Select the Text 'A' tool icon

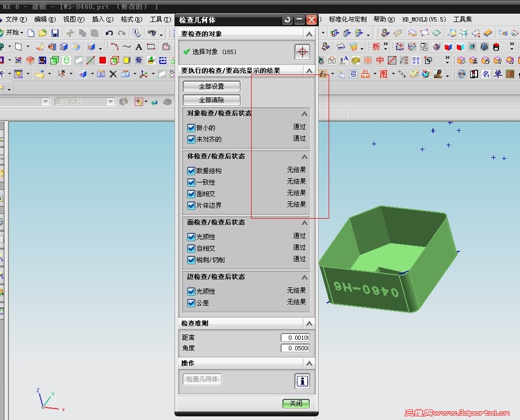138,47
